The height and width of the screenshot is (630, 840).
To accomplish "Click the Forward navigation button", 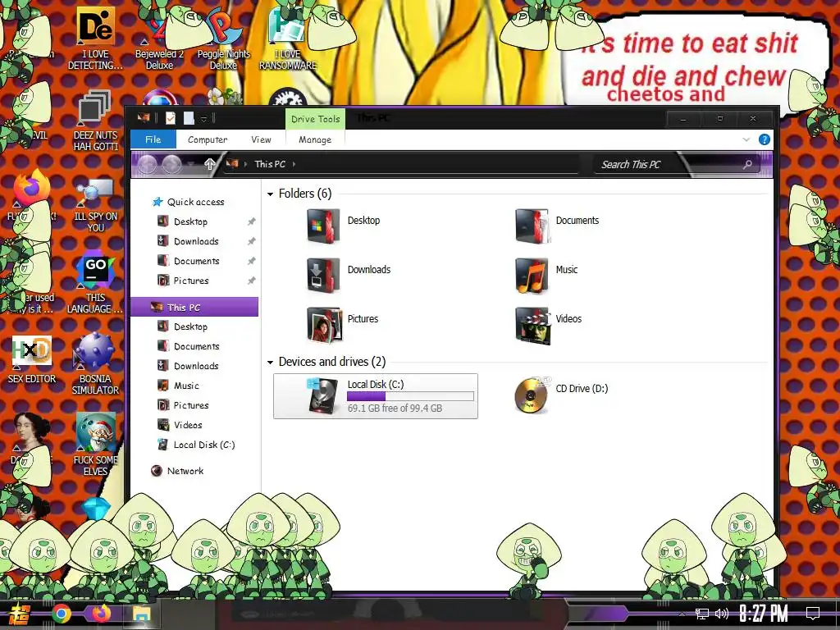I will (x=172, y=164).
